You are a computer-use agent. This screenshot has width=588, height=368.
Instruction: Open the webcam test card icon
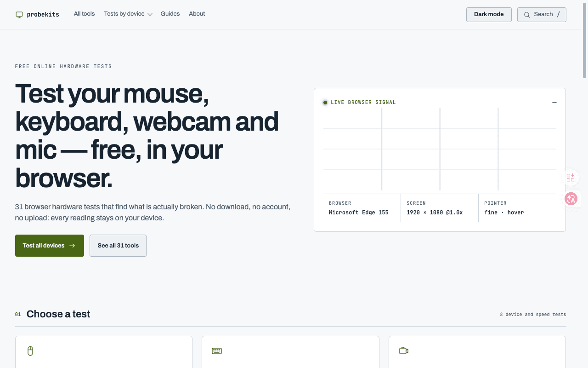(404, 351)
